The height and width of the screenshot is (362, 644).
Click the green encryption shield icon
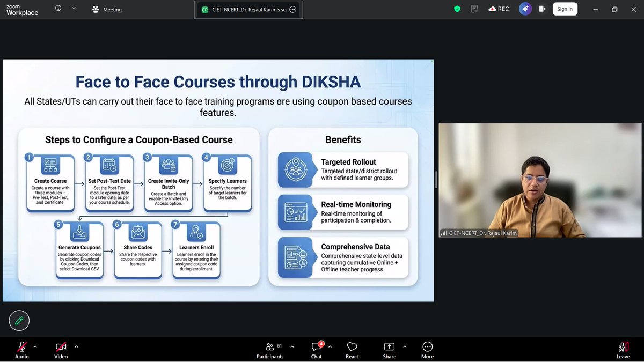(457, 9)
